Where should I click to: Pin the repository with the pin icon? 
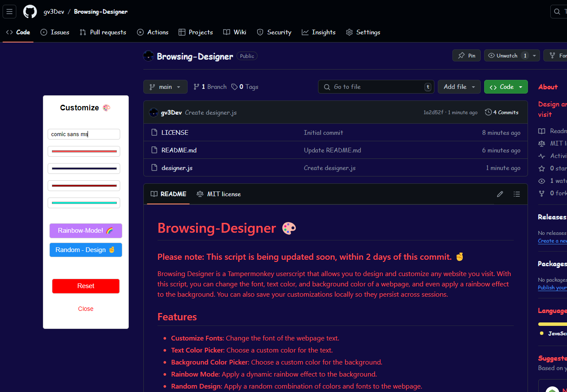point(466,55)
